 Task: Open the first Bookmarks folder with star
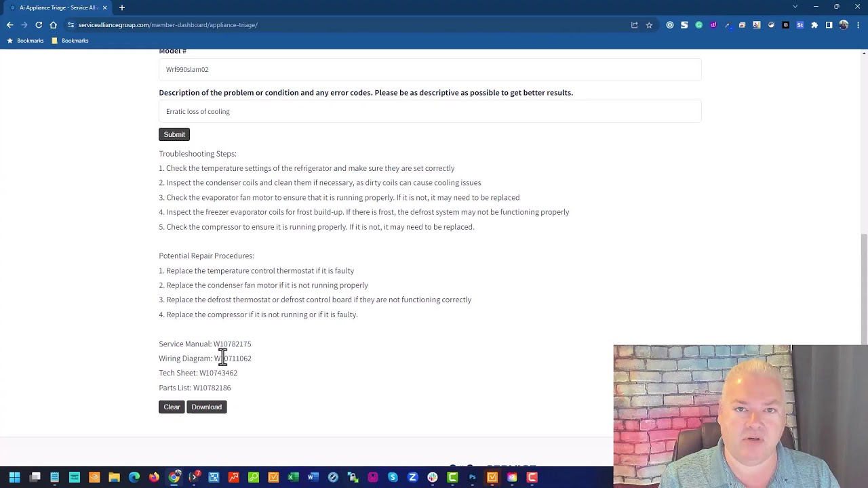coord(25,41)
